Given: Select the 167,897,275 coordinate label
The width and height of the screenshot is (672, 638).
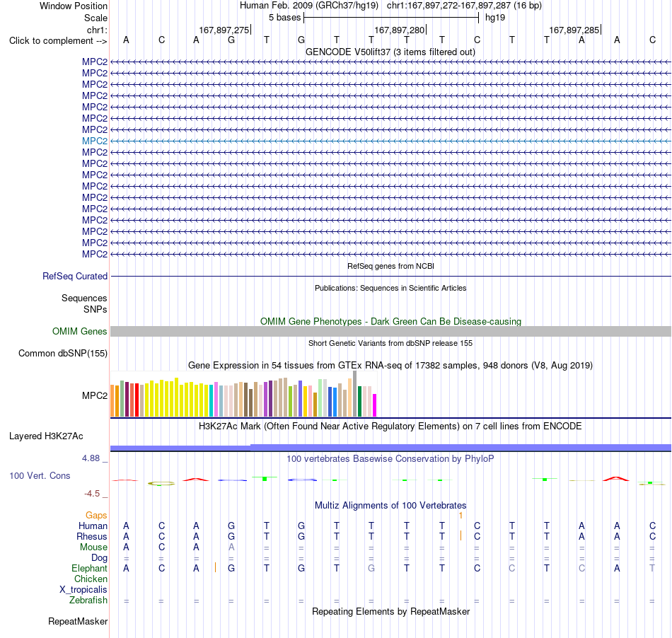Looking at the screenshot, I should coord(224,30).
